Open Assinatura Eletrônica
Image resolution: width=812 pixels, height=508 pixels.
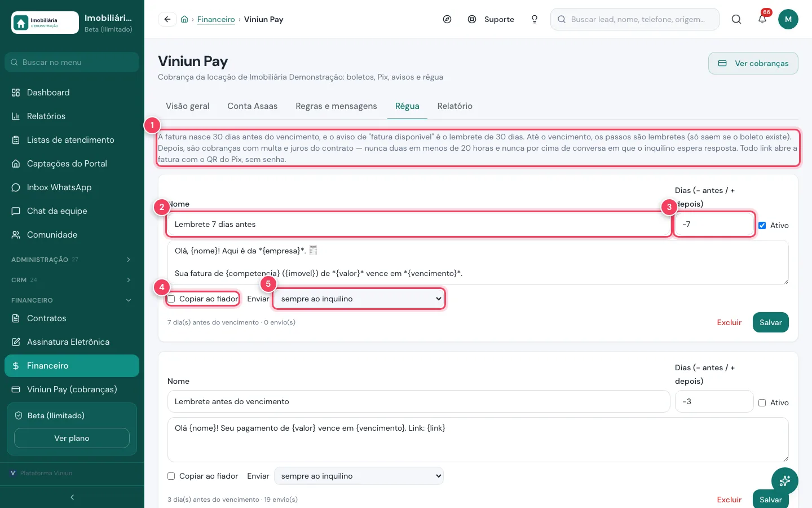coord(72,342)
